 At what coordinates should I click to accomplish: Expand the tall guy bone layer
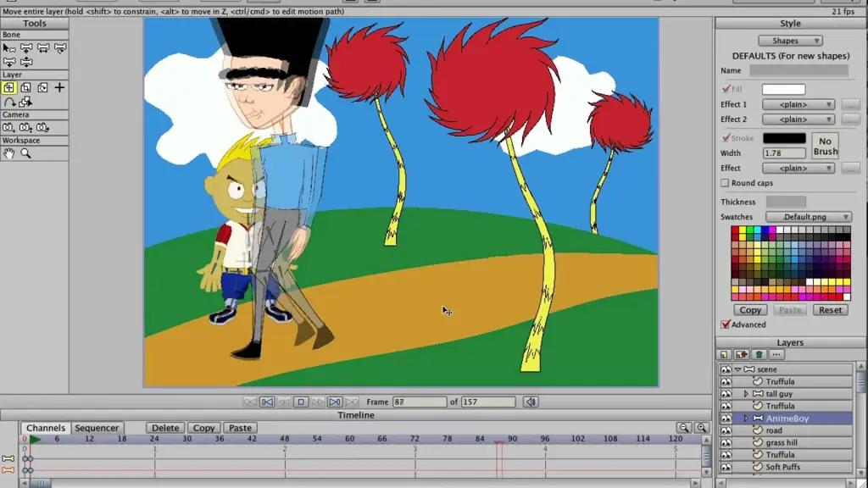746,394
